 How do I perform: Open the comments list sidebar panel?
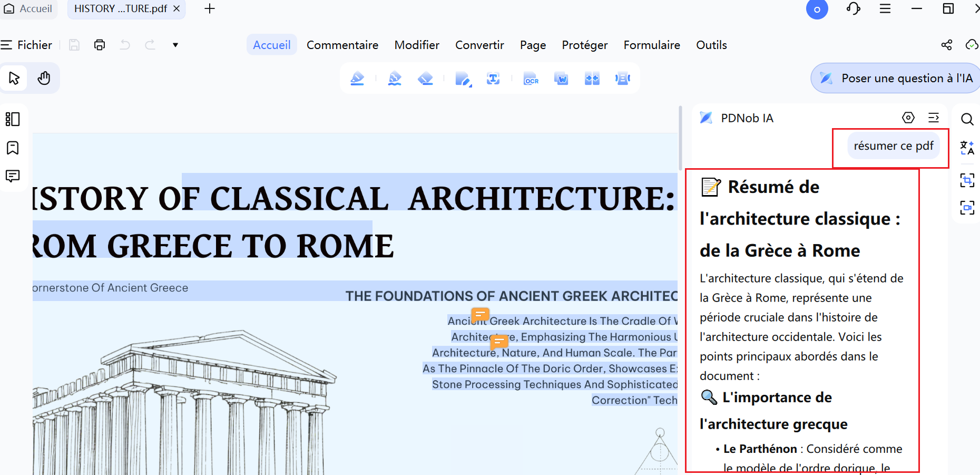pos(13,176)
